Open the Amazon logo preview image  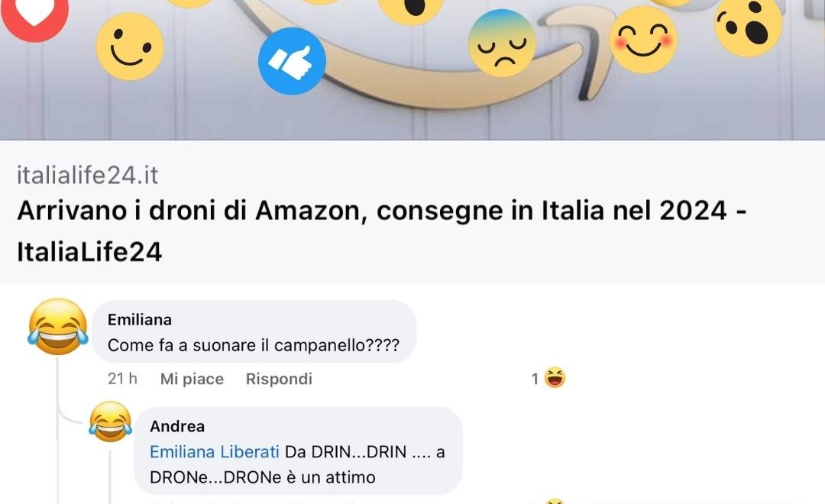(412, 69)
